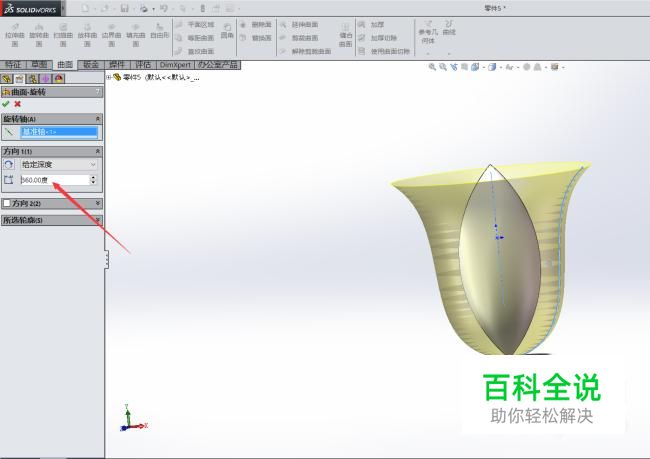The height and width of the screenshot is (459, 650).
Task: Click the 360.00度 angle input field
Action: (x=55, y=180)
